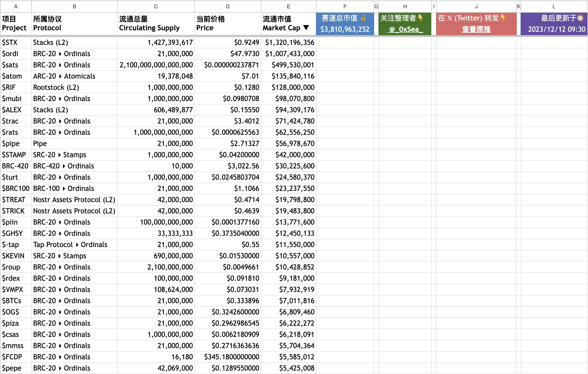This screenshot has width=588, height=374.
Task: Click the 项目 Project header cell
Action: tap(16, 24)
